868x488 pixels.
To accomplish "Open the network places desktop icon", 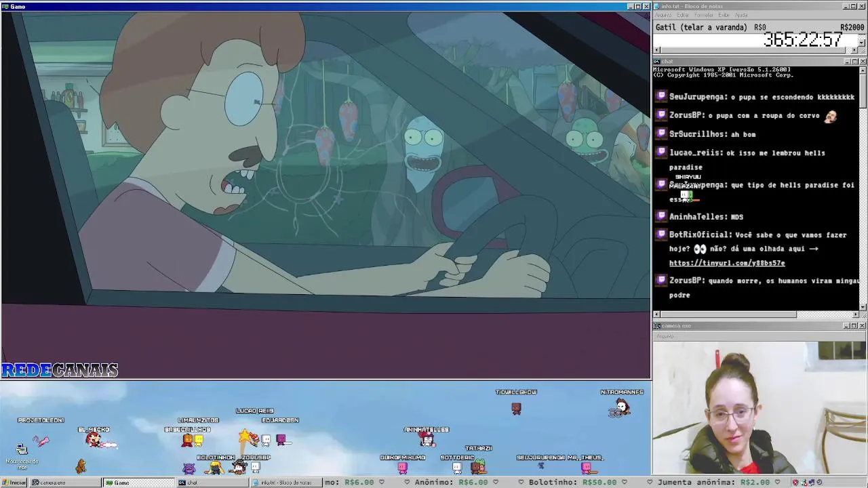I will point(22,455).
